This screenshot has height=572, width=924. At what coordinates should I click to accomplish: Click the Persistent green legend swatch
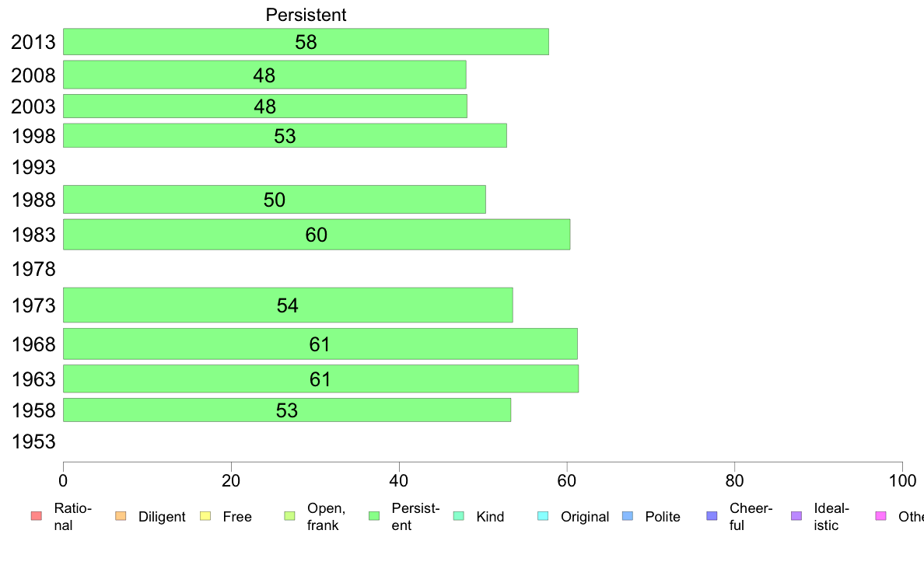pyautogui.click(x=374, y=516)
